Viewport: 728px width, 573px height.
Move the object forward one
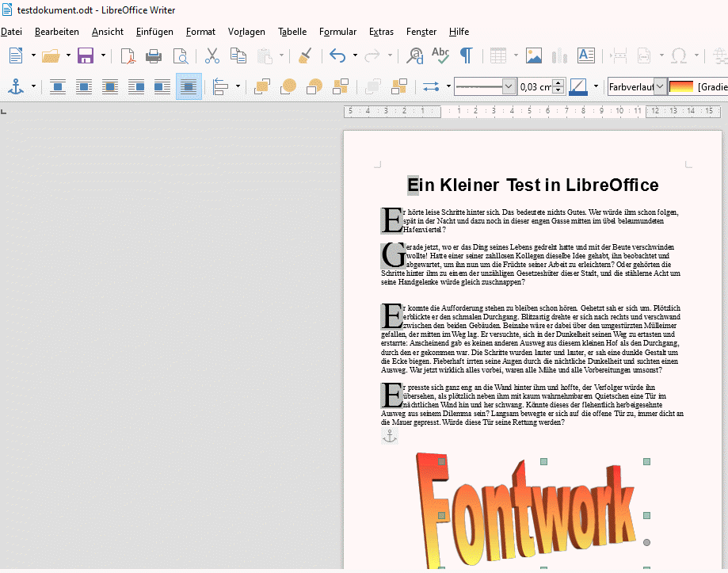pyautogui.click(x=288, y=87)
